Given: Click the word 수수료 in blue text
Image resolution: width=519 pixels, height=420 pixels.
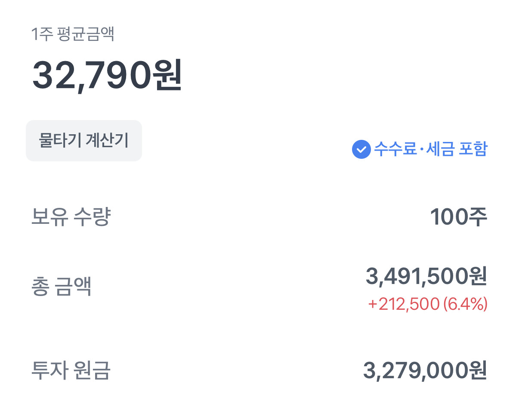Looking at the screenshot, I should (x=395, y=149).
